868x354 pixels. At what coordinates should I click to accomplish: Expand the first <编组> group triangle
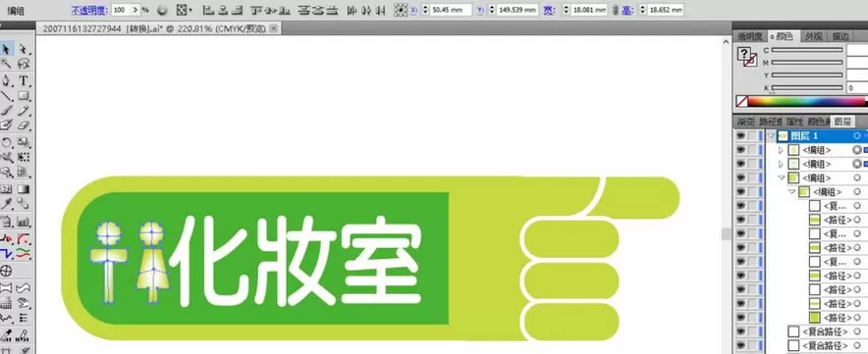tap(781, 150)
